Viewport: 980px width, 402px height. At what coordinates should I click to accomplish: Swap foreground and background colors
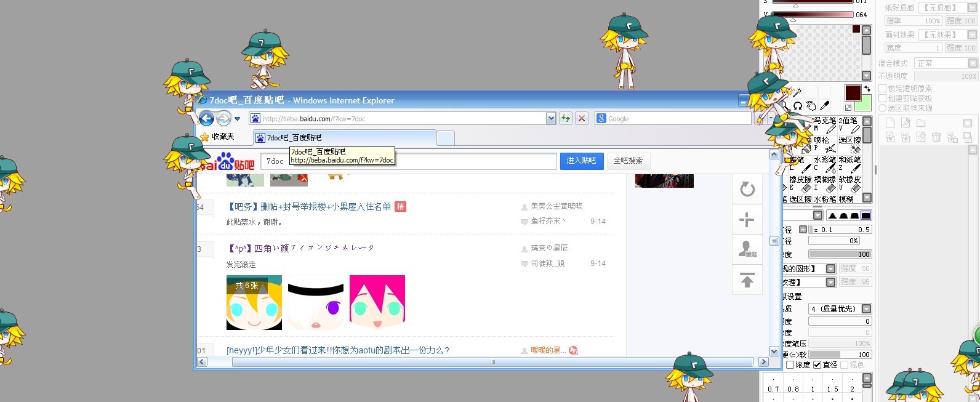[x=867, y=89]
